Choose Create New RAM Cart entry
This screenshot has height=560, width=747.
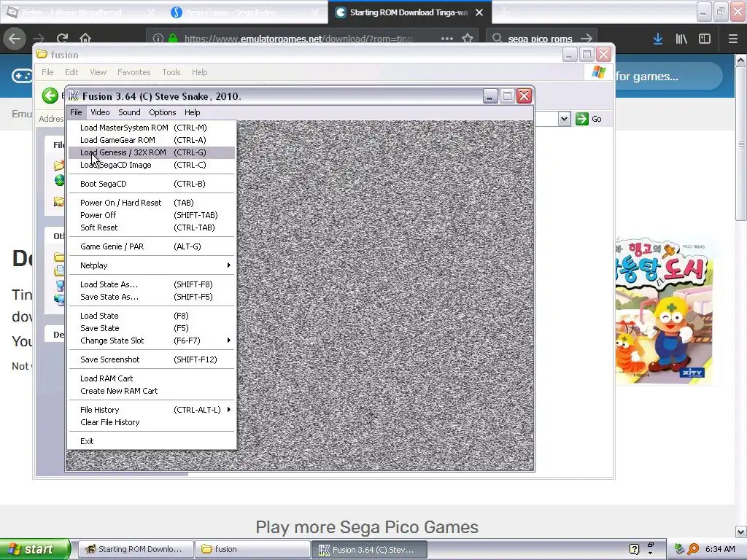point(152,391)
